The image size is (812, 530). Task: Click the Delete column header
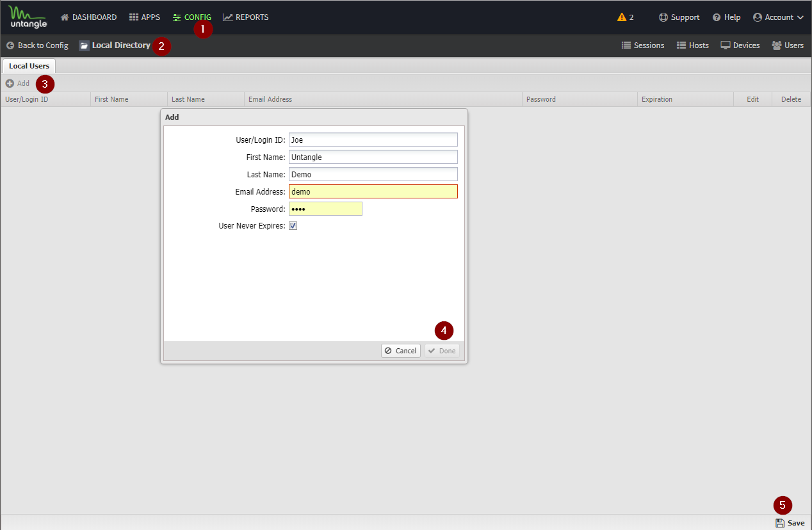pyautogui.click(x=791, y=99)
